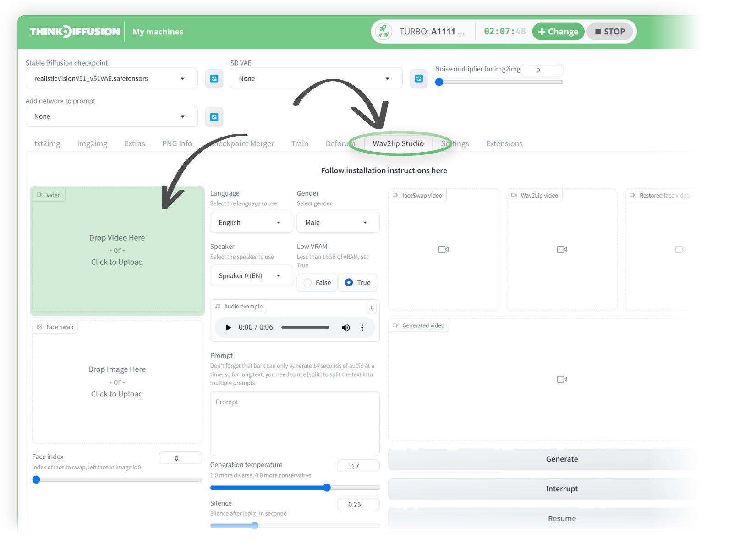
Task: Refresh the Add network to prompt list
Action: coord(214,117)
